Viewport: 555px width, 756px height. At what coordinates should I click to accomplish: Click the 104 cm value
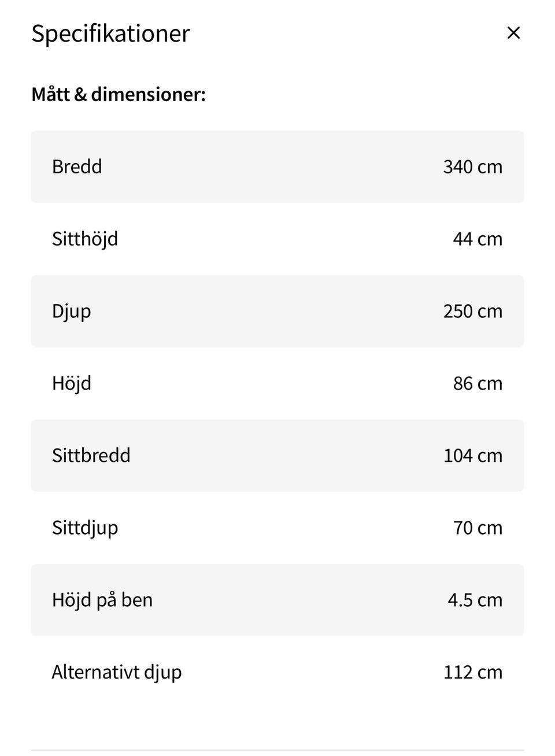point(472,455)
